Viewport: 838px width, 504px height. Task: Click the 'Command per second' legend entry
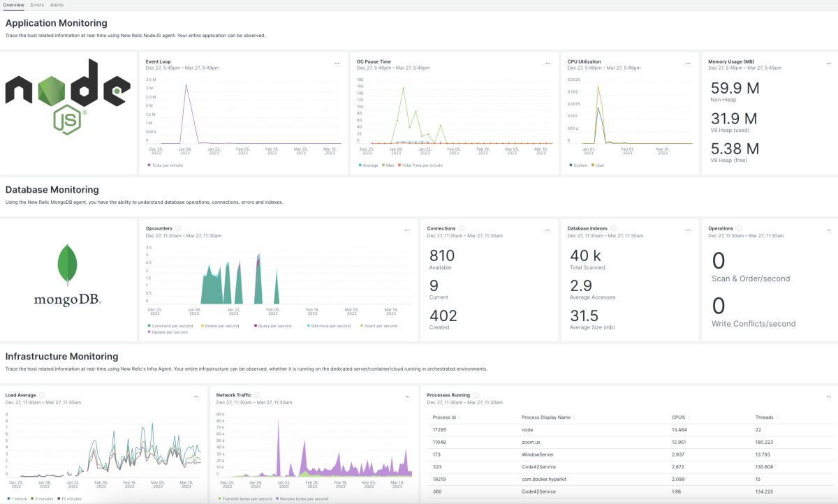pyautogui.click(x=172, y=326)
